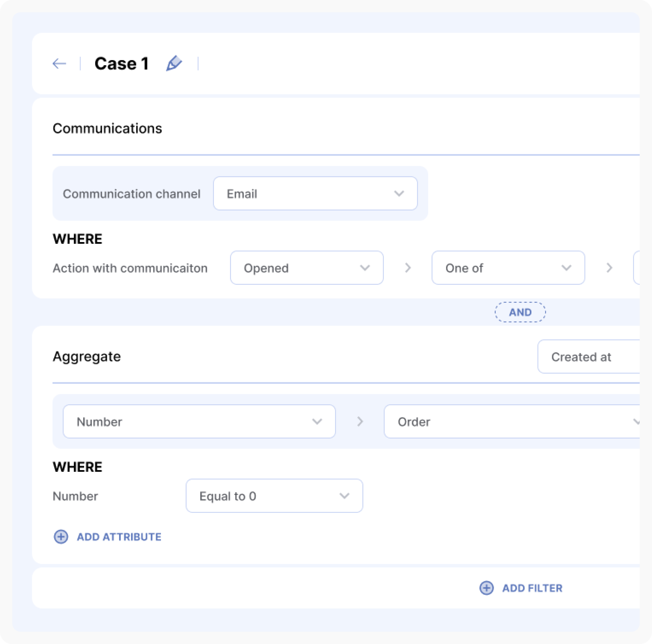652x644 pixels.
Task: Toggle the AND condition operator
Action: pos(520,312)
